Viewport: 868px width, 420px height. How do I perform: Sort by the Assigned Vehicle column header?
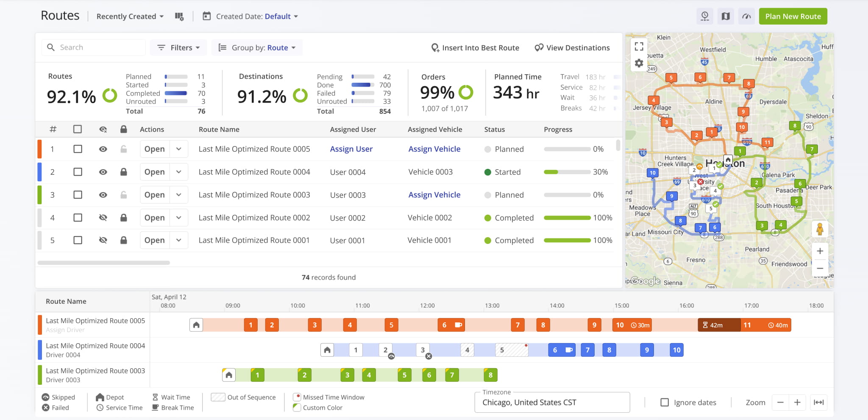click(x=435, y=129)
